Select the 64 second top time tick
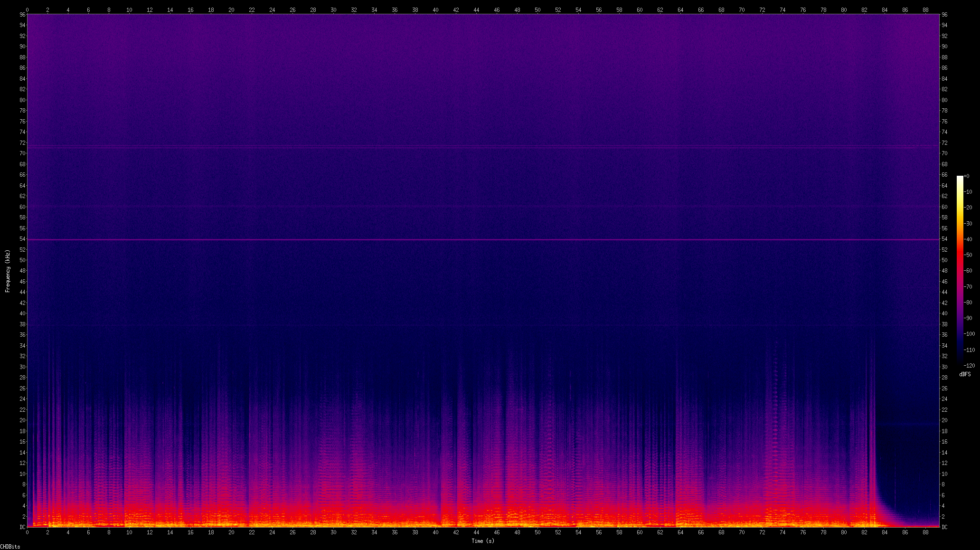The height and width of the screenshot is (550, 980). click(680, 9)
